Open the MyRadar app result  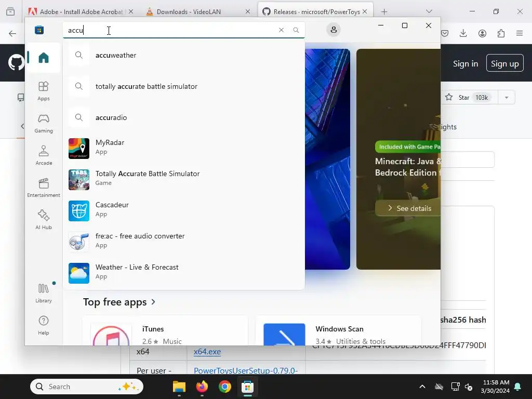point(183,148)
